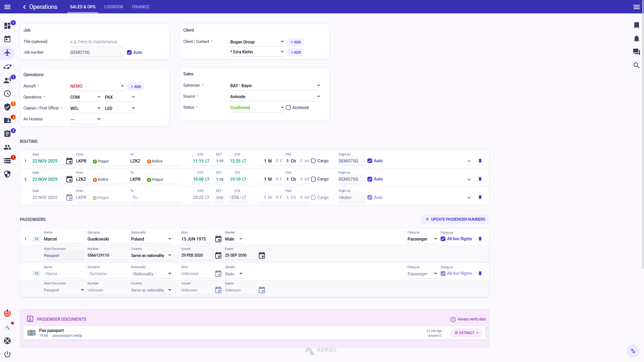
Task: Click the job Title input field
Action: tap(97, 42)
